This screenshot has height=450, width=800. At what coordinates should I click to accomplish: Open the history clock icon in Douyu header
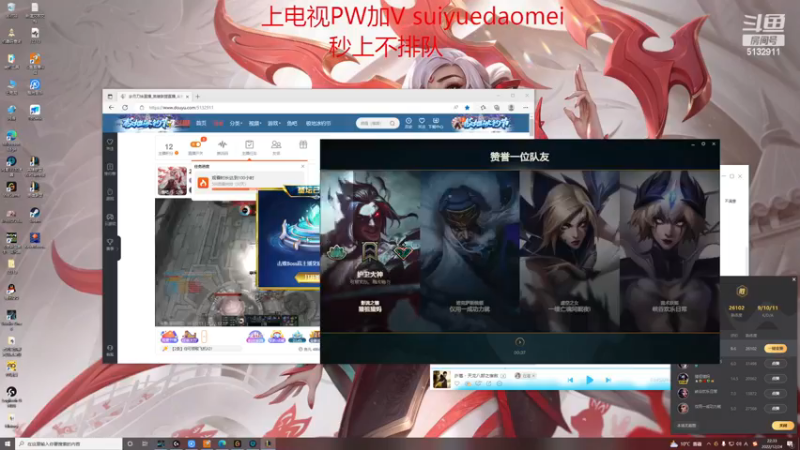pyautogui.click(x=408, y=123)
